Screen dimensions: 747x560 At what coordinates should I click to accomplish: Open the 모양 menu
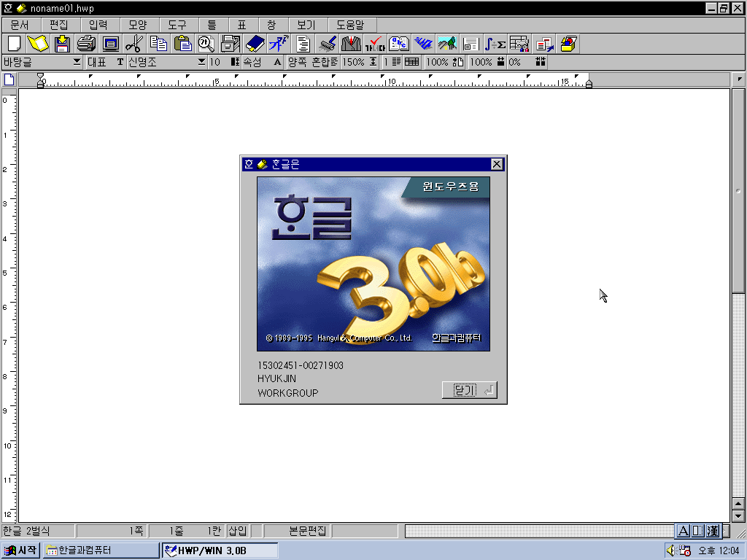click(138, 25)
